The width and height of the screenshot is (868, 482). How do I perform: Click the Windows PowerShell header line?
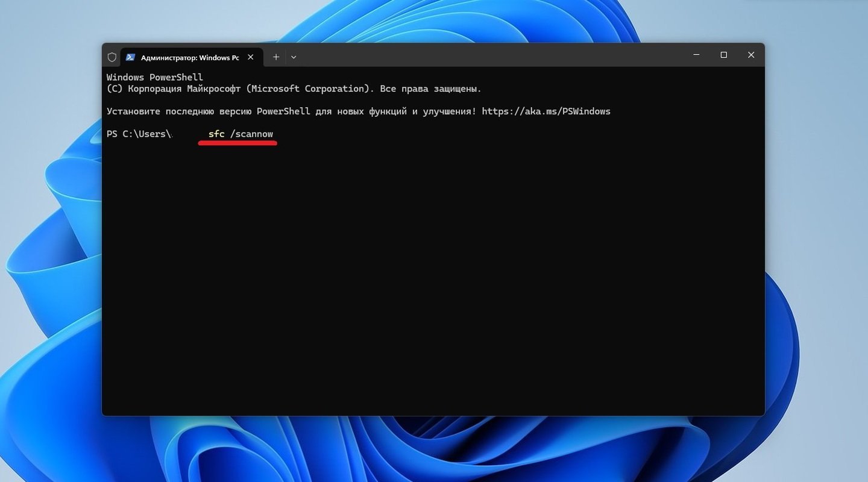coord(155,77)
